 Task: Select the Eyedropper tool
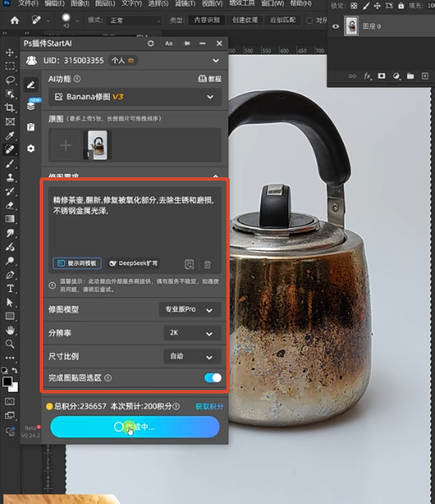tap(10, 136)
